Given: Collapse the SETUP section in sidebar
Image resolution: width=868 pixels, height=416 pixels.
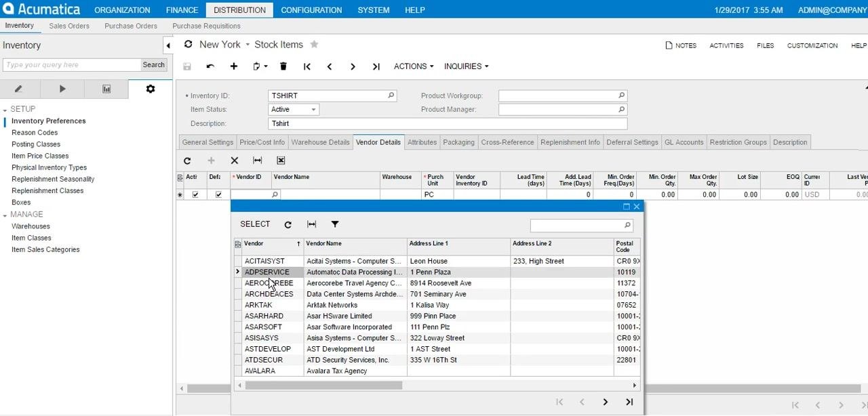Looking at the screenshot, I should (x=5, y=109).
